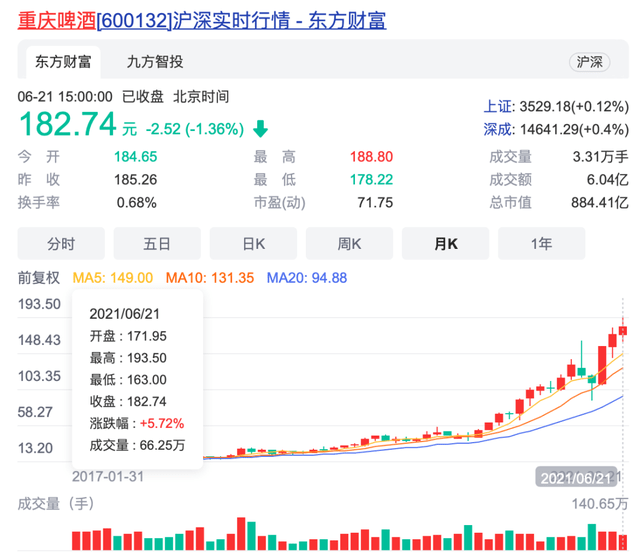Click the tooltip 涨跌幅 +5.72% row
Image resolution: width=640 pixels, height=560 pixels.
coord(137,423)
